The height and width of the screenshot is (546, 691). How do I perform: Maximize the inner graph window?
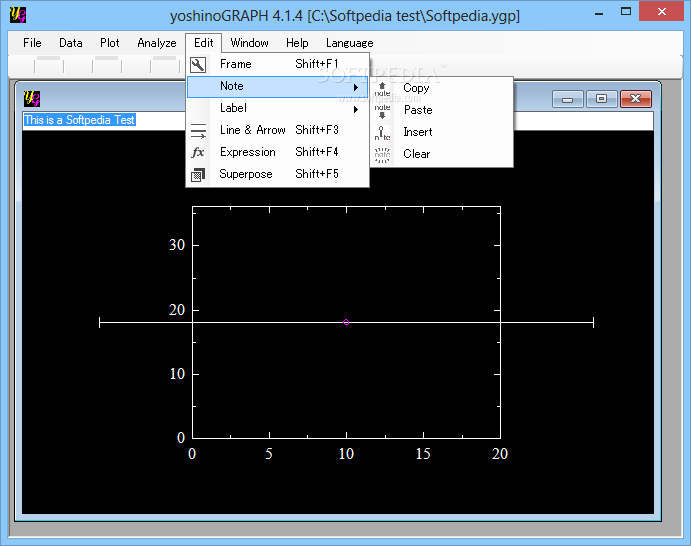(x=602, y=99)
